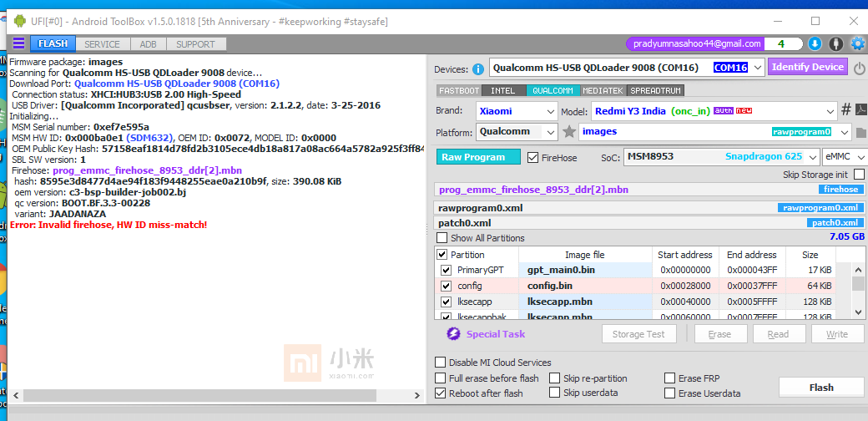Open the browse folder icon for firmware

click(860, 132)
